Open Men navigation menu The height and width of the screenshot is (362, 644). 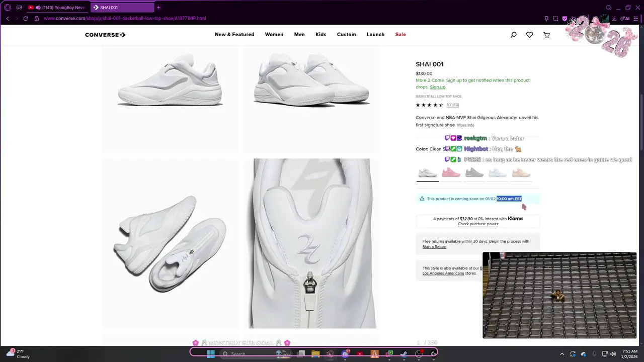299,35
